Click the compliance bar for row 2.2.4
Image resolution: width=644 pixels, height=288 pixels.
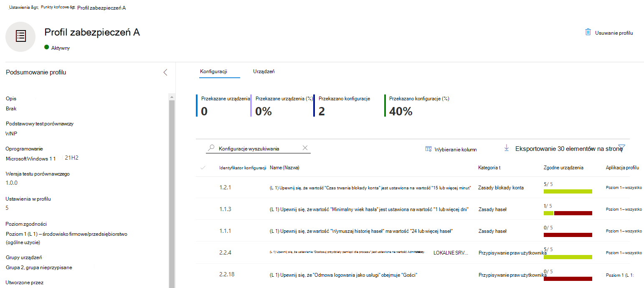(x=568, y=257)
